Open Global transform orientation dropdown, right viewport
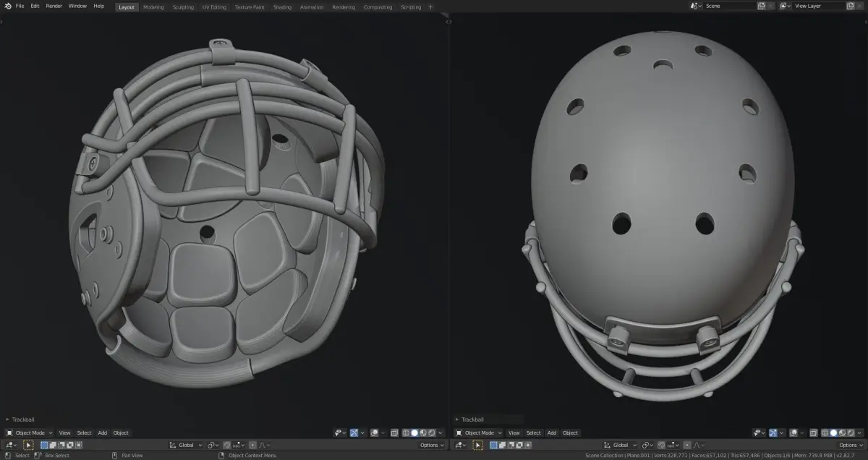This screenshot has height=460, width=868. 621,445
